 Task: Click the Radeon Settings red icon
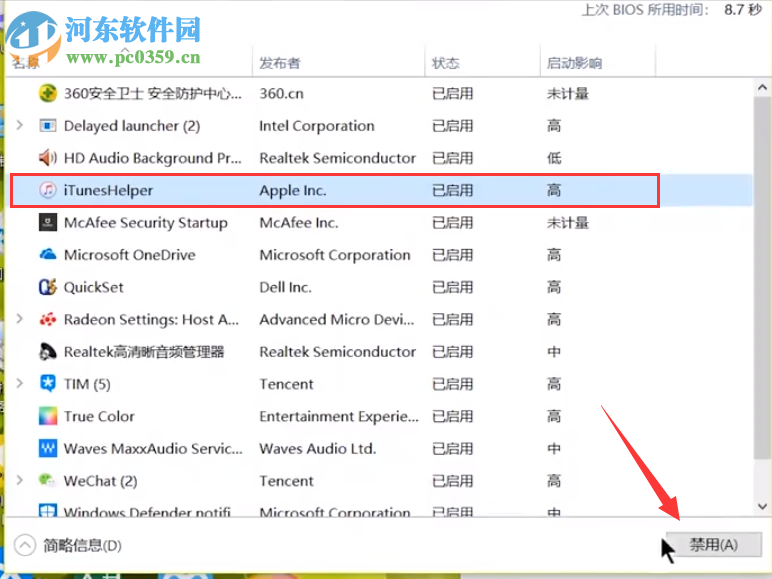pos(48,320)
